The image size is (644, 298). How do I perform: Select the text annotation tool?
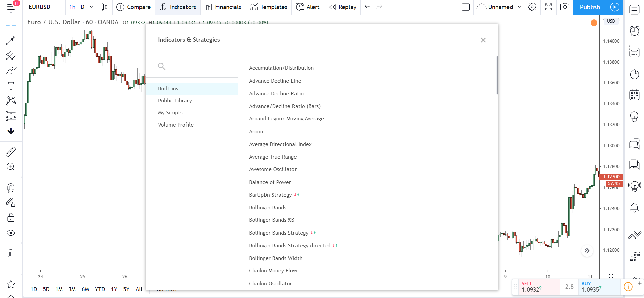click(11, 86)
